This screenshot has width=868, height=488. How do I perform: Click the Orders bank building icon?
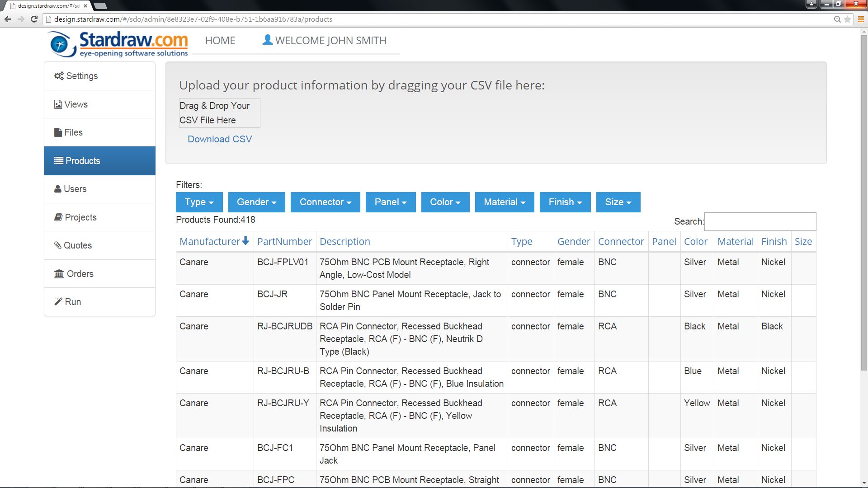point(59,274)
